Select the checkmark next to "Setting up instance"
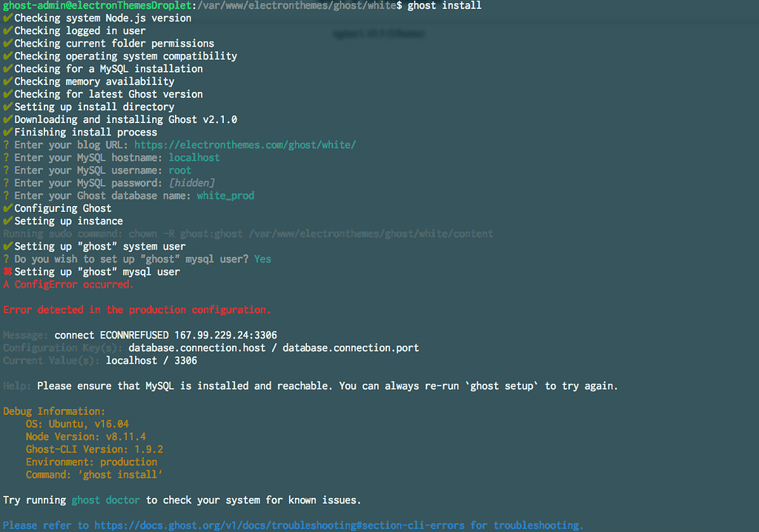 point(7,220)
